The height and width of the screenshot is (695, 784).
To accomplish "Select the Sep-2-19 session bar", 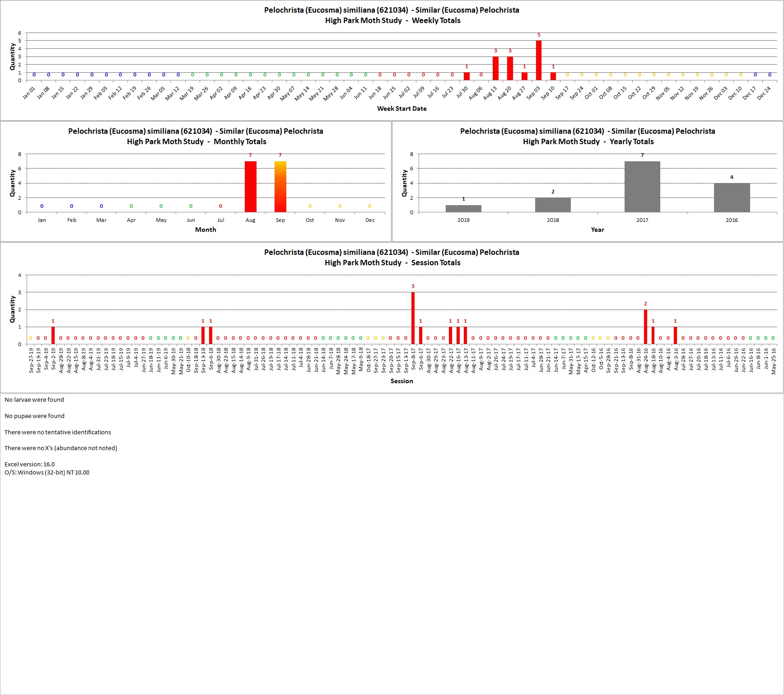I will (x=53, y=335).
